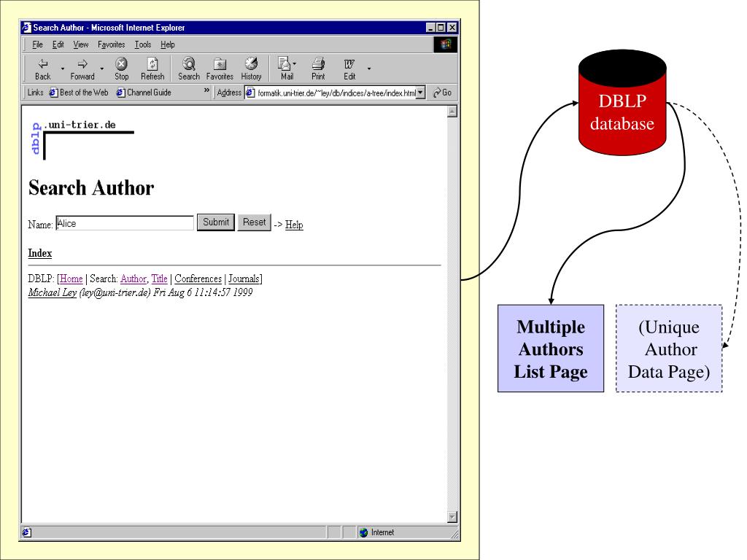The width and height of the screenshot is (747, 560).
Task: Expand the Edit button dropdown arrow
Action: click(368, 69)
